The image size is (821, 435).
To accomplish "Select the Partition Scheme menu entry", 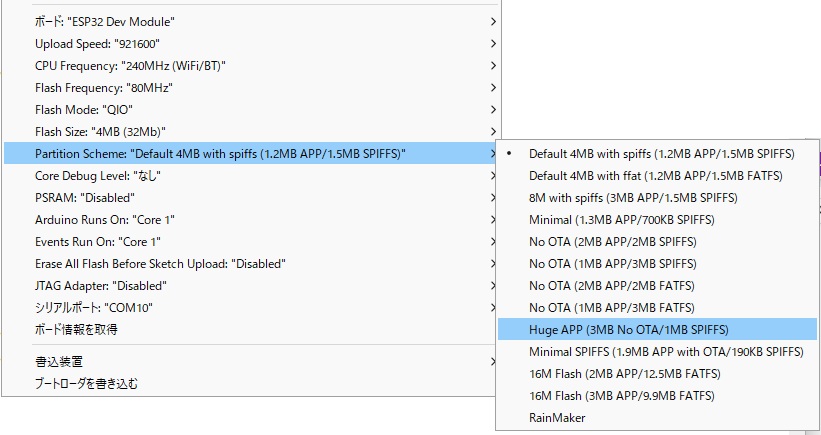I will point(250,153).
